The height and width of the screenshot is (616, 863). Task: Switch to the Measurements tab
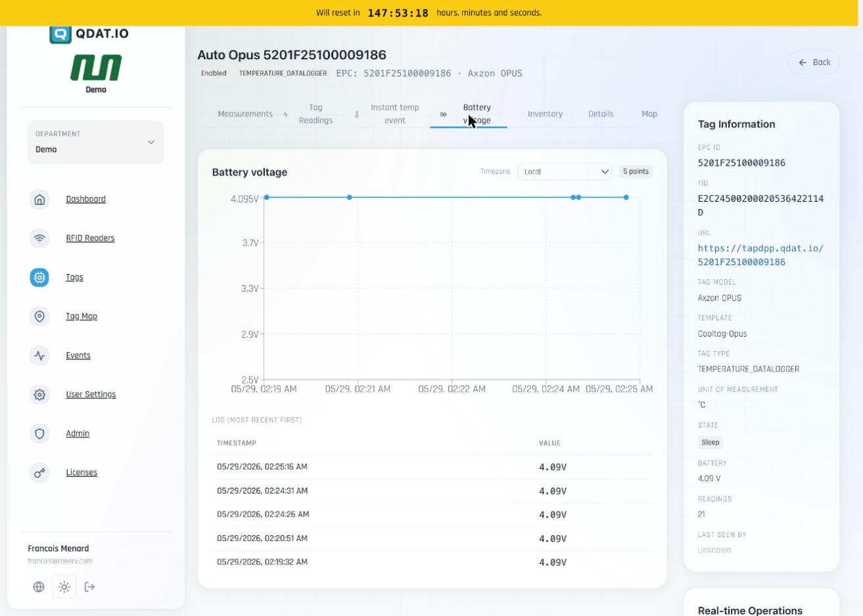pyautogui.click(x=245, y=114)
